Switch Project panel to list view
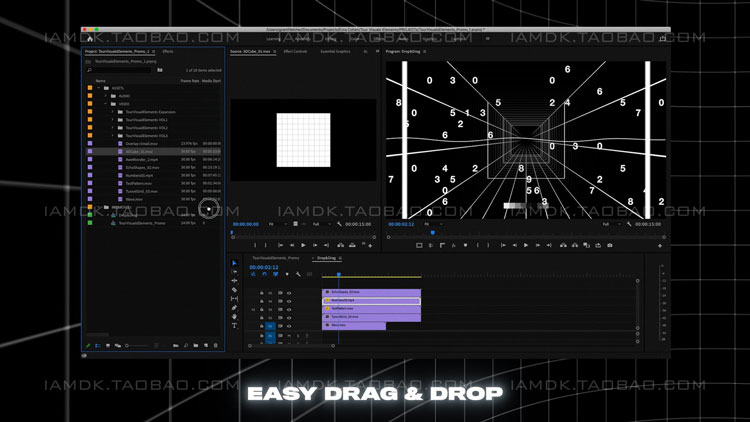Image resolution: width=750 pixels, height=422 pixels. coord(98,345)
